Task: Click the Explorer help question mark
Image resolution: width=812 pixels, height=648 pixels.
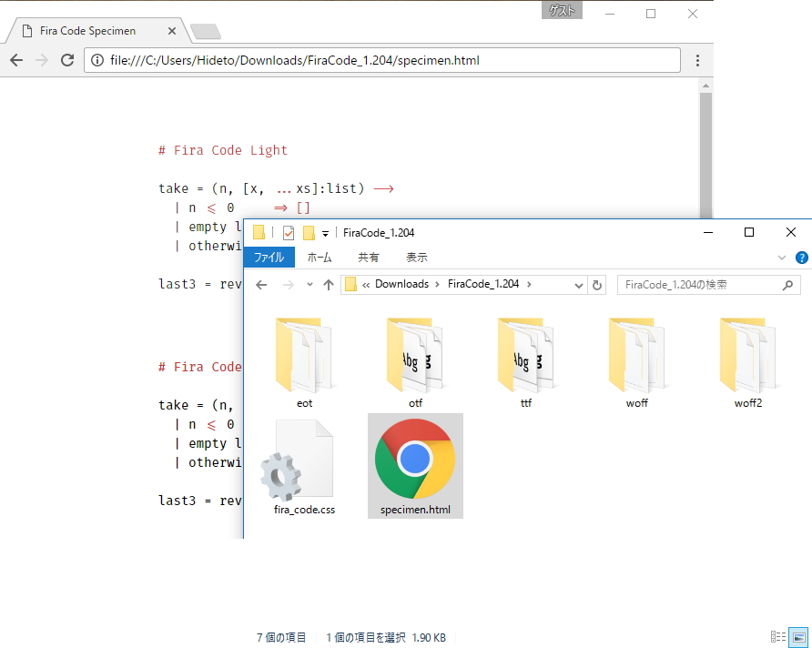Action: (803, 258)
